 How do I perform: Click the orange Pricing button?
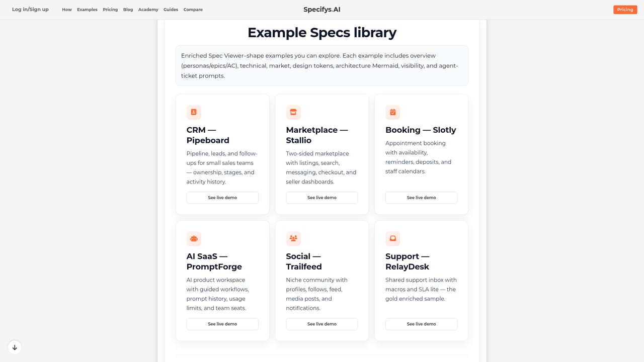click(x=625, y=10)
